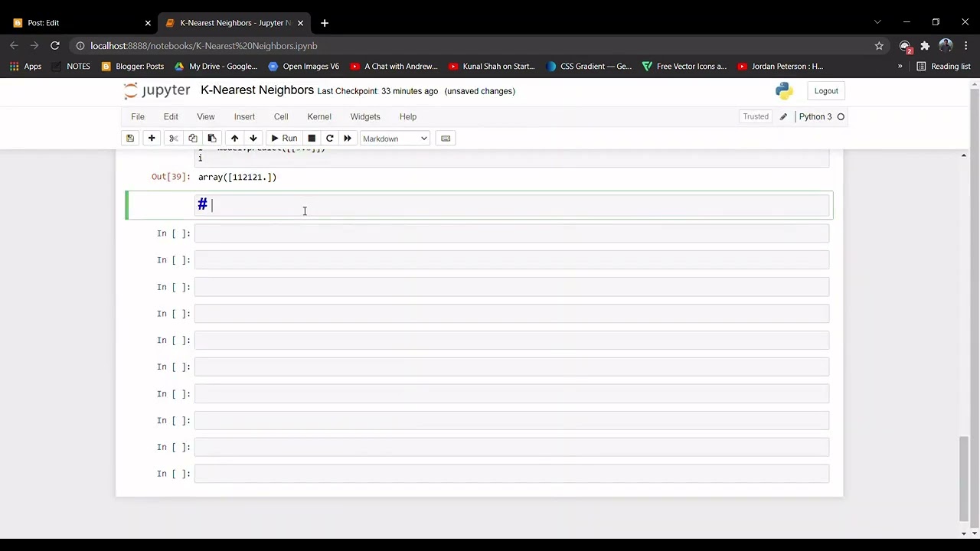Reload the page
Screen dimensions: 980x551
point(55,46)
